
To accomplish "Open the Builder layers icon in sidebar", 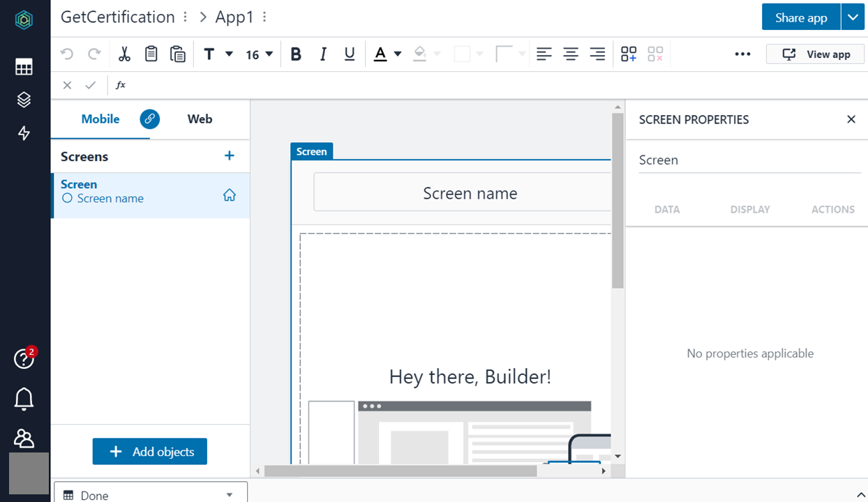I will click(24, 100).
